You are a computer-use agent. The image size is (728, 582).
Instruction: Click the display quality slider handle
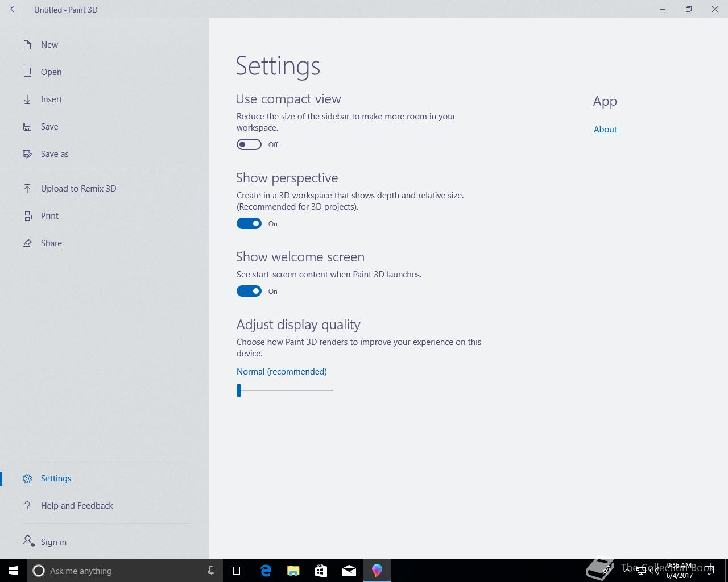(239, 390)
